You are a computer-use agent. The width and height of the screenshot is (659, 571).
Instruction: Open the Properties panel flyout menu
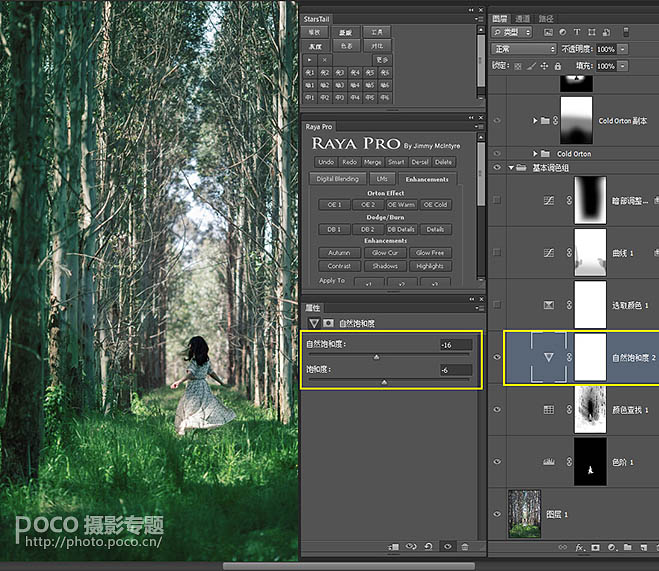478,308
